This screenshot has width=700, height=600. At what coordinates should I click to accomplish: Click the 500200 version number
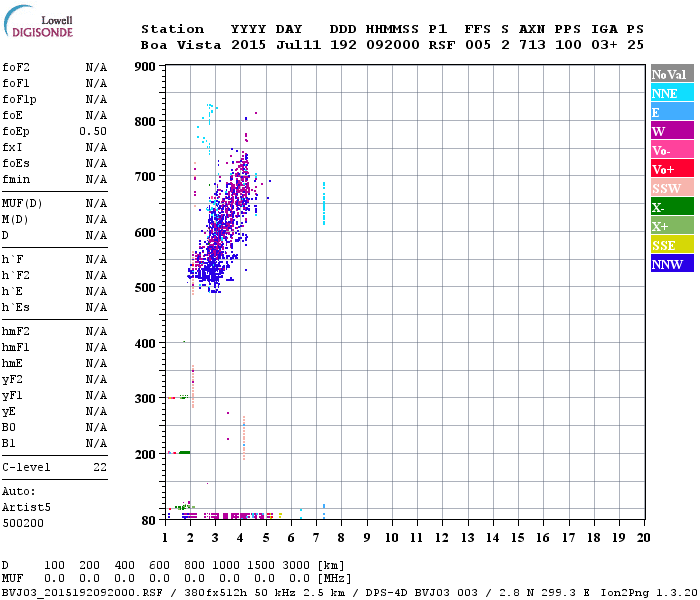point(23,523)
